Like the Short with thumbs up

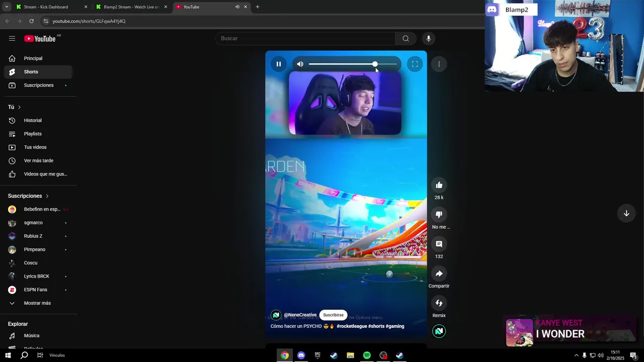439,185
